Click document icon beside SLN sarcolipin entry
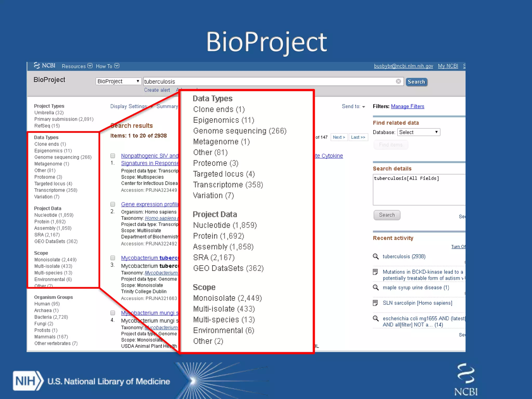Image resolution: width=532 pixels, height=399 pixels. click(375, 303)
